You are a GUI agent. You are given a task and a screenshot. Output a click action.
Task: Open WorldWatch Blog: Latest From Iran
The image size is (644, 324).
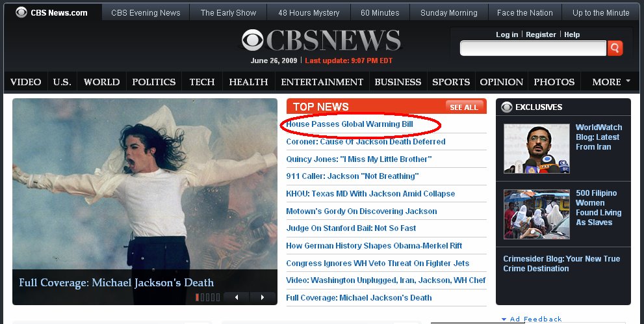click(x=599, y=137)
